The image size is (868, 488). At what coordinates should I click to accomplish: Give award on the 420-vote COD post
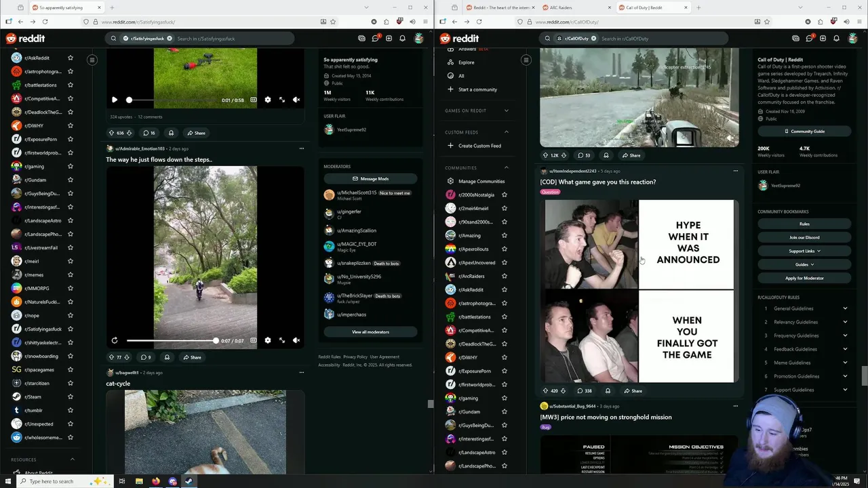[608, 391]
